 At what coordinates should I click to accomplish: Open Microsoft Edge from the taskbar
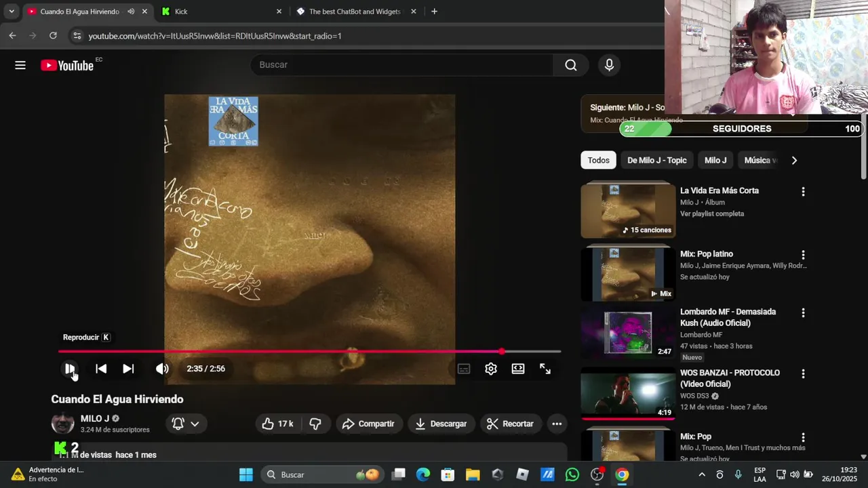tap(423, 474)
